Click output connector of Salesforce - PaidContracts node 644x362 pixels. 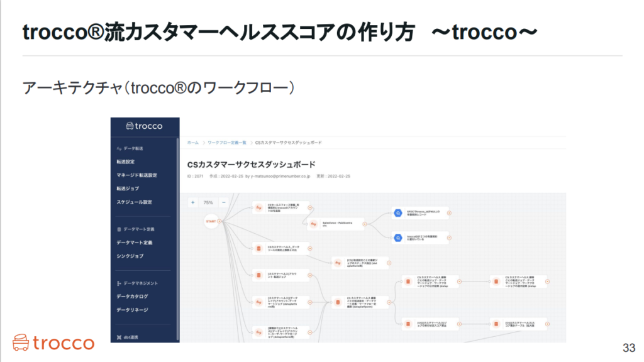pyautogui.click(x=364, y=224)
